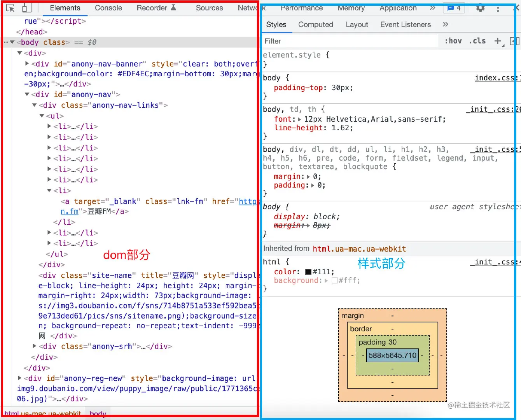Switch to the Elements tab

[x=65, y=8]
